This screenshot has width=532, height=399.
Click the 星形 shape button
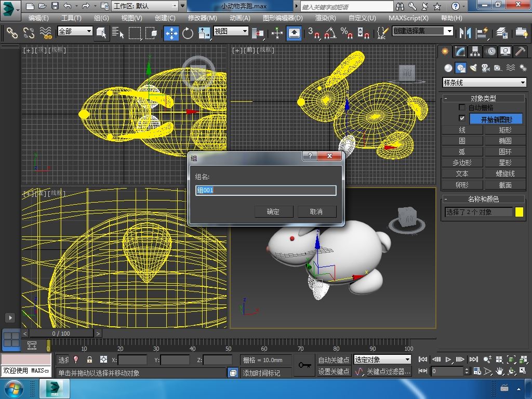point(505,163)
